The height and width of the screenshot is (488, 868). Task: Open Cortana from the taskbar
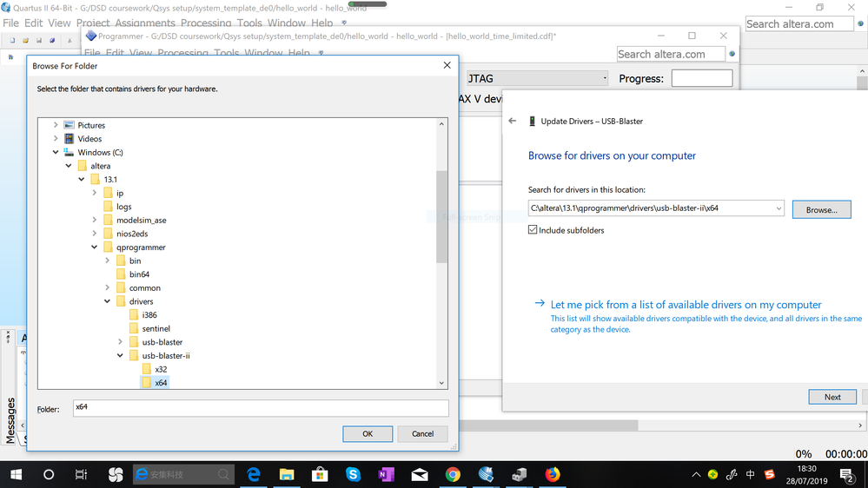[x=49, y=474]
